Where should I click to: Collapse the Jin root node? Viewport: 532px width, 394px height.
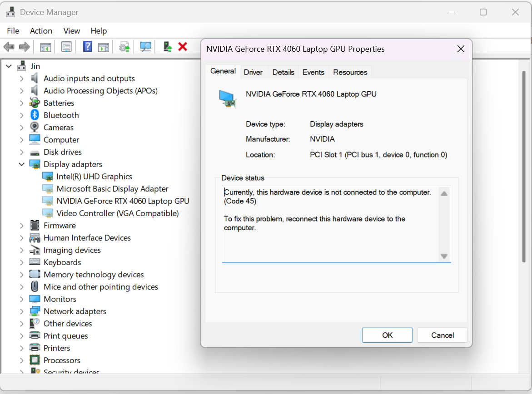tap(9, 66)
